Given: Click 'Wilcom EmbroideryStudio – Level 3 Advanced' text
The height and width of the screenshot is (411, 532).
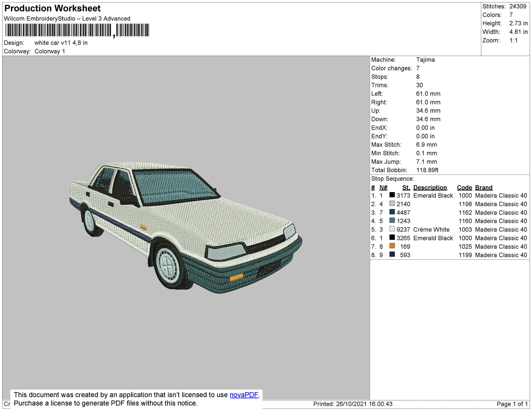Looking at the screenshot, I should pos(67,18).
